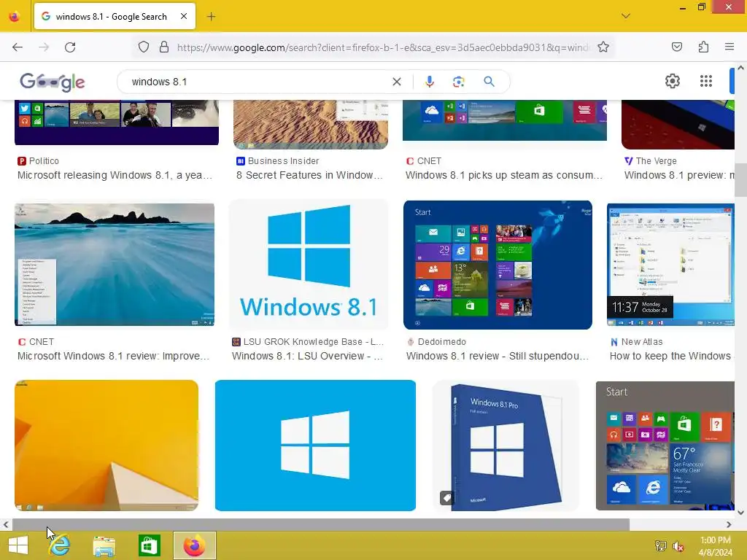Open the network icon in system tray
Screen dimensions: 747x560
(661, 545)
